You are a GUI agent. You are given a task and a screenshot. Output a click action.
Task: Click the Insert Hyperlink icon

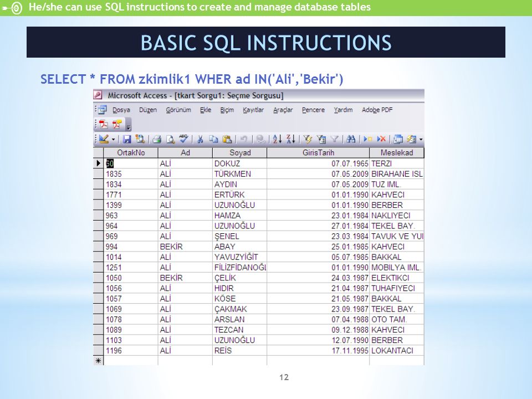(x=260, y=139)
